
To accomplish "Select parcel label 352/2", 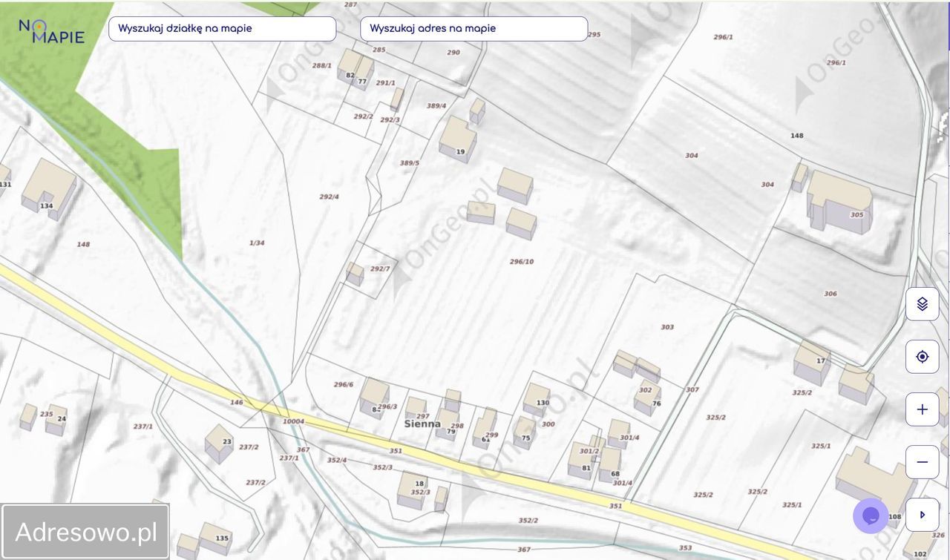I will [x=528, y=521].
